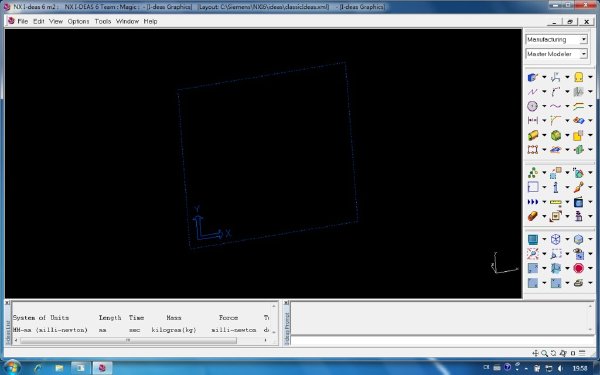This screenshot has width=600, height=375.
Task: Open the Help menu
Action: tap(150, 21)
